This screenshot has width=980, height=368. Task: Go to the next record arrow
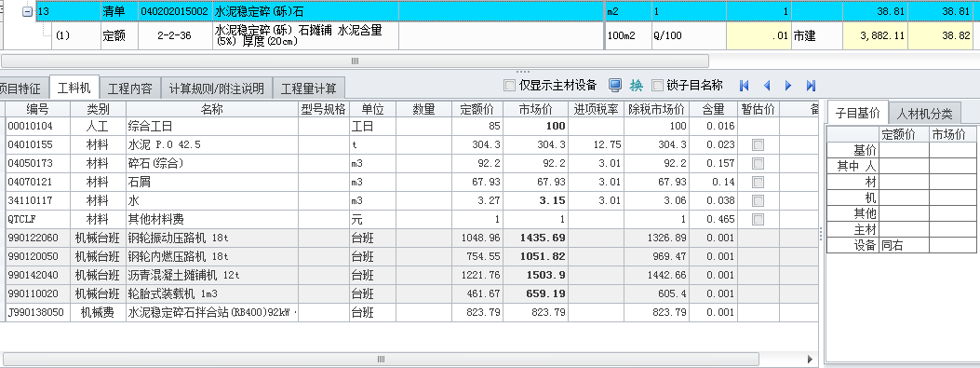[789, 85]
